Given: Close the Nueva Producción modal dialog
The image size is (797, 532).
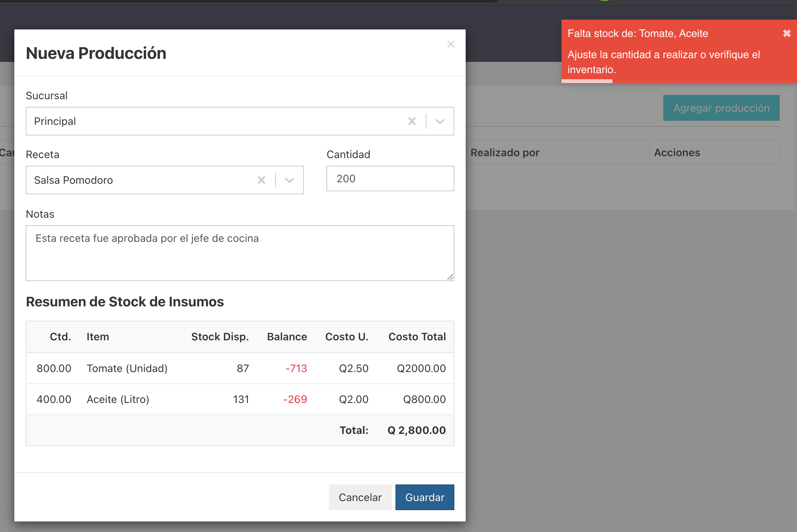Looking at the screenshot, I should 451,44.
